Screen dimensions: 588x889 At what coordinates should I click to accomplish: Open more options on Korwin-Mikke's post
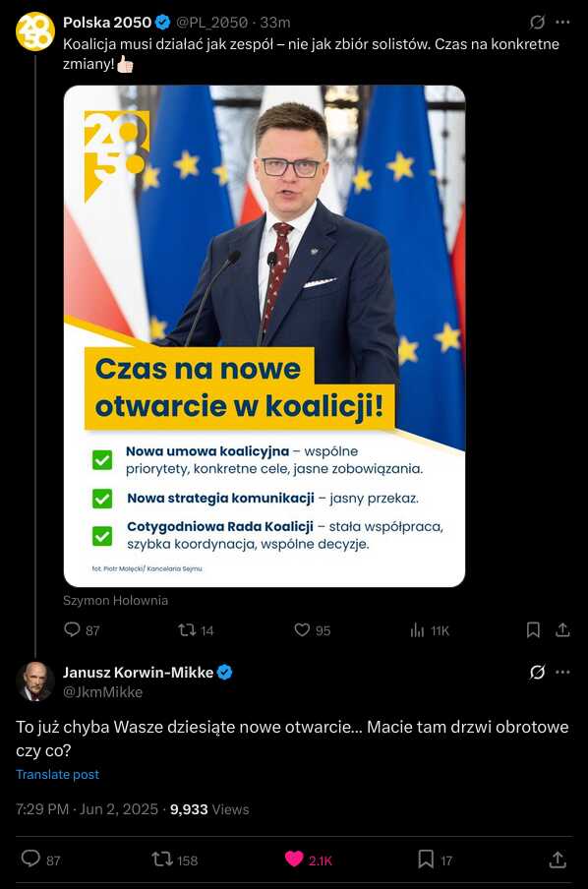562,672
